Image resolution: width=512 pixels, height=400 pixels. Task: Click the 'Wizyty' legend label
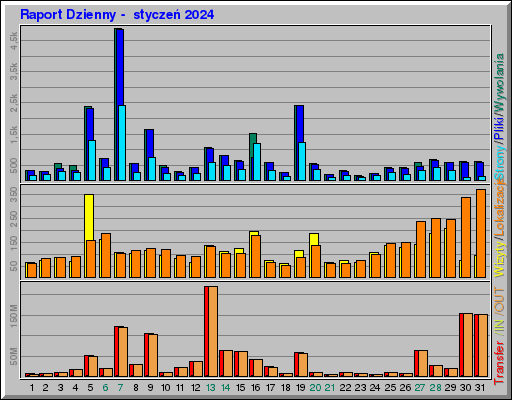(499, 259)
